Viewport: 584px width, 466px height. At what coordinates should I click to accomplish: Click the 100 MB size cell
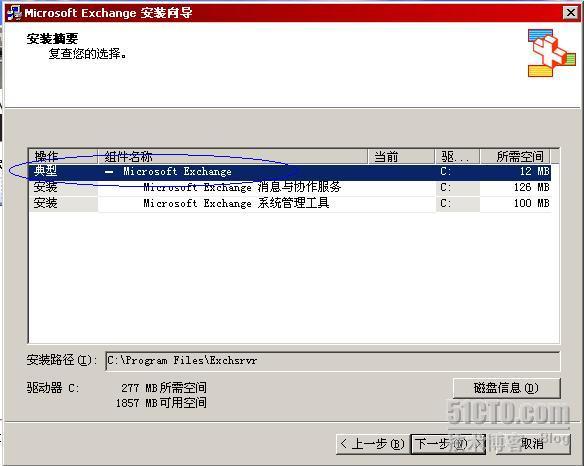click(515, 203)
